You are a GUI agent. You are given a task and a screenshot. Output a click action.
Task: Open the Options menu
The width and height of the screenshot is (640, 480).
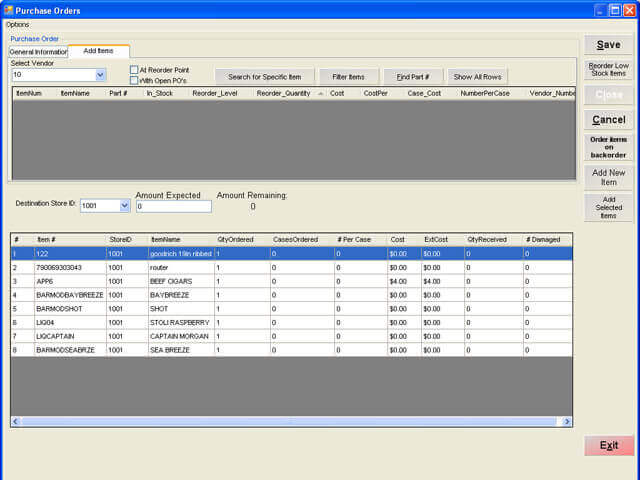(17, 24)
